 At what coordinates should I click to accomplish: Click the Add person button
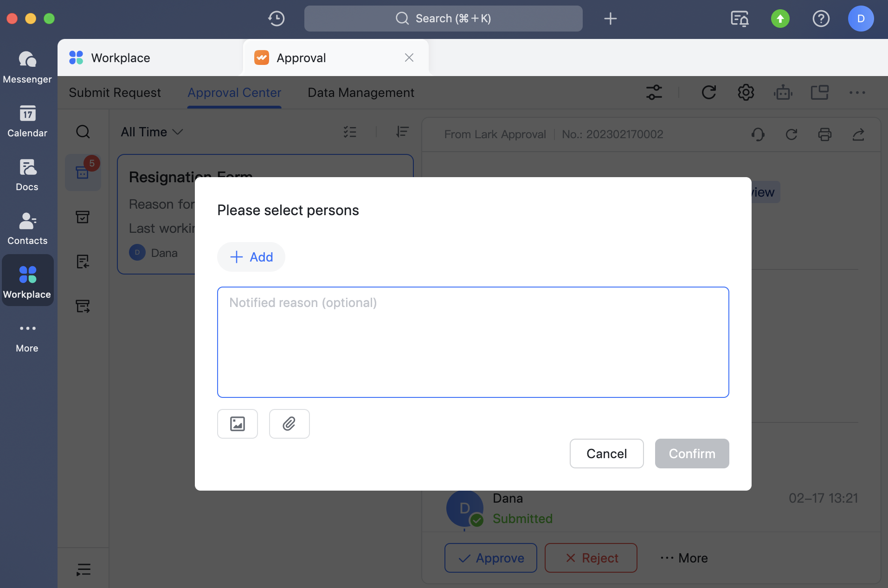[251, 257]
